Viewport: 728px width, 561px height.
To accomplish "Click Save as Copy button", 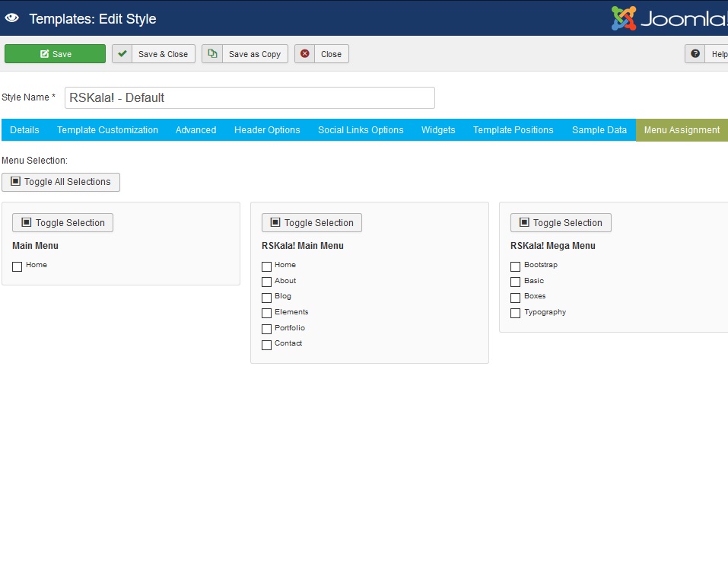I will point(245,54).
